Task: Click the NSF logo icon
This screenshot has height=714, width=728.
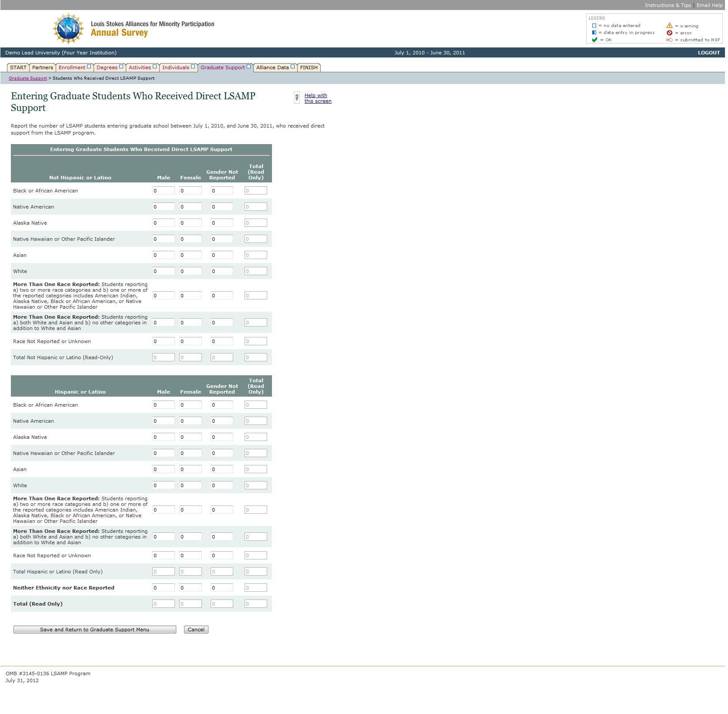Action: point(68,29)
